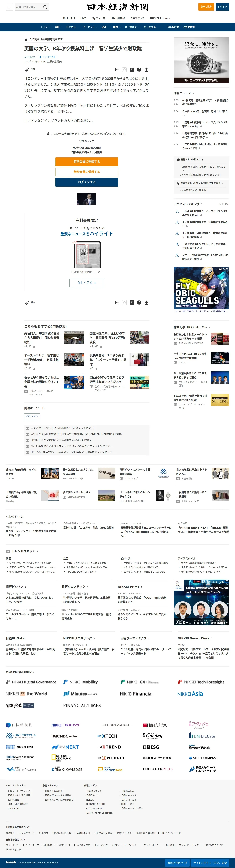This screenshot has width=235, height=868.
Task: Open the 日経中文网 logo
Action: 20,706
